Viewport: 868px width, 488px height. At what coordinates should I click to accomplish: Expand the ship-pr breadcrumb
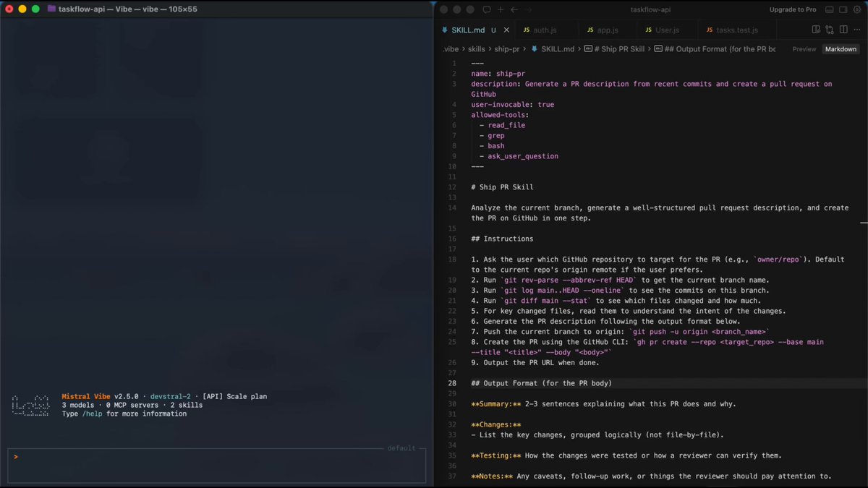(x=506, y=49)
